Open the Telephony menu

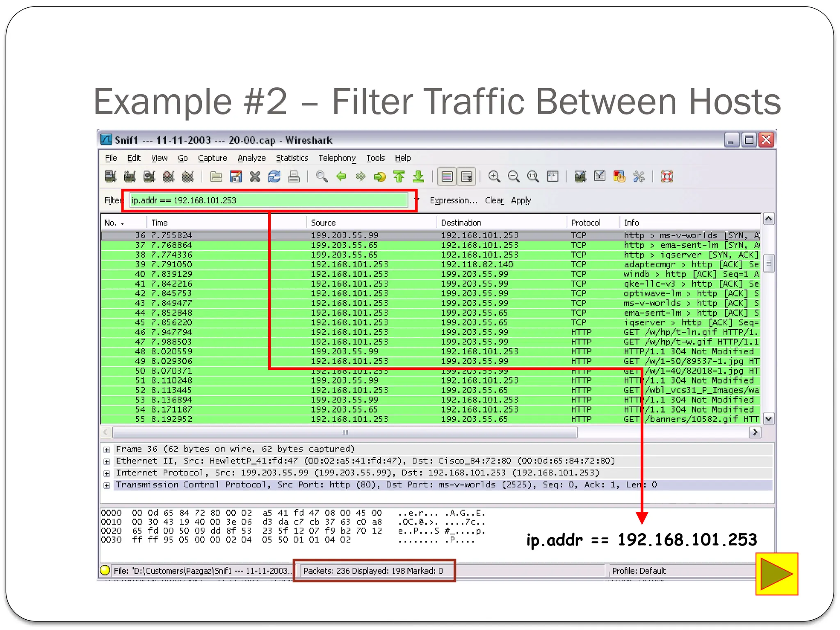(337, 158)
